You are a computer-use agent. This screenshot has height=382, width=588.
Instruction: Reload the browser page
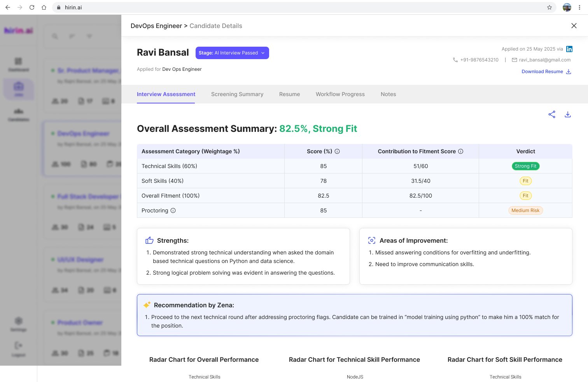32,7
